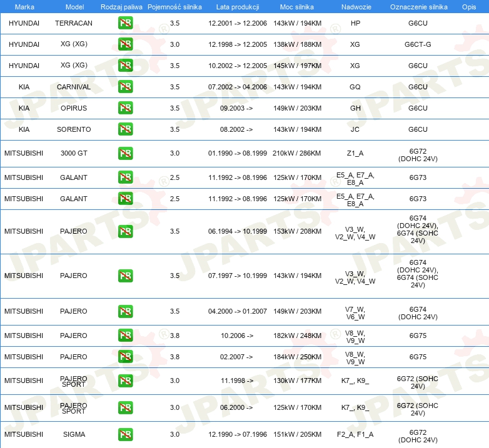
Task: Click the 10.2006 -> production date
Action: click(x=237, y=336)
